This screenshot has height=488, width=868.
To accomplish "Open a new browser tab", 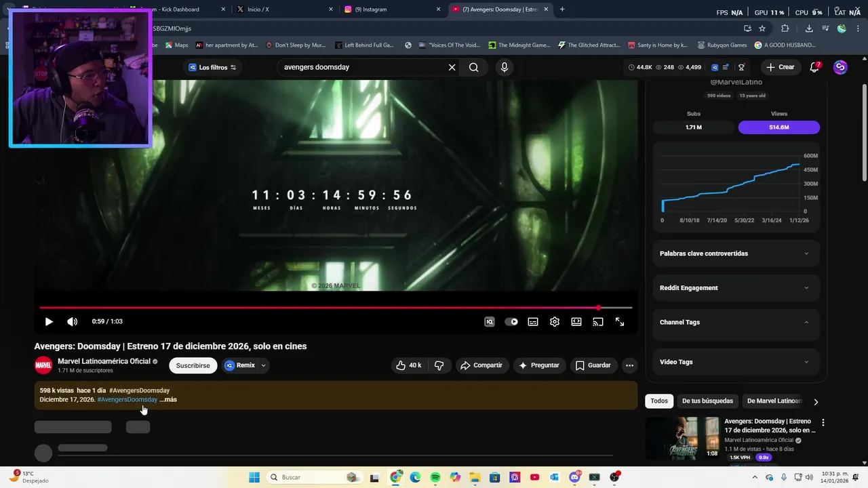I will [562, 9].
